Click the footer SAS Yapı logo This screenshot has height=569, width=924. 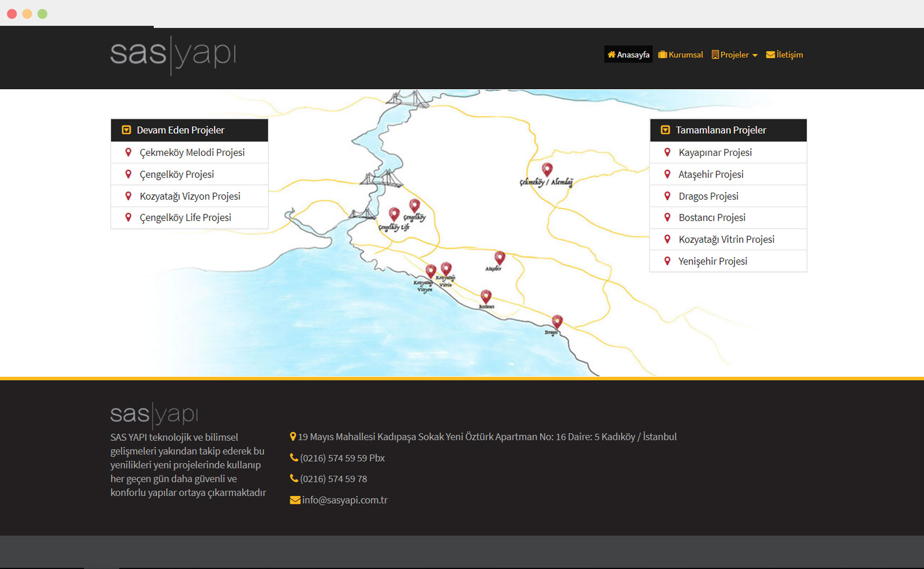pos(154,415)
